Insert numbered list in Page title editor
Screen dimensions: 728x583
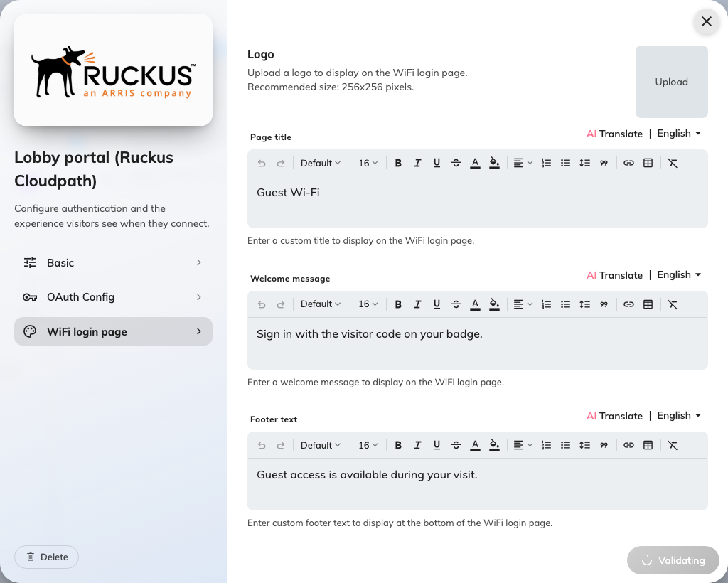click(546, 163)
